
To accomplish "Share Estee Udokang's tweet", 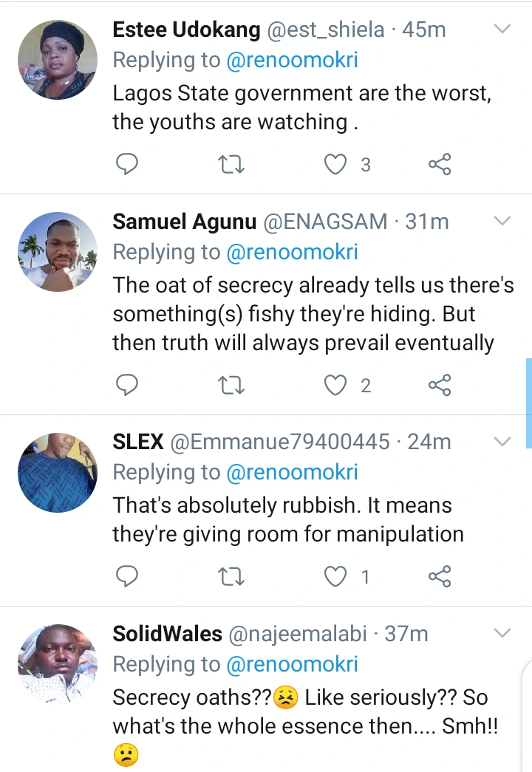I will click(x=440, y=165).
